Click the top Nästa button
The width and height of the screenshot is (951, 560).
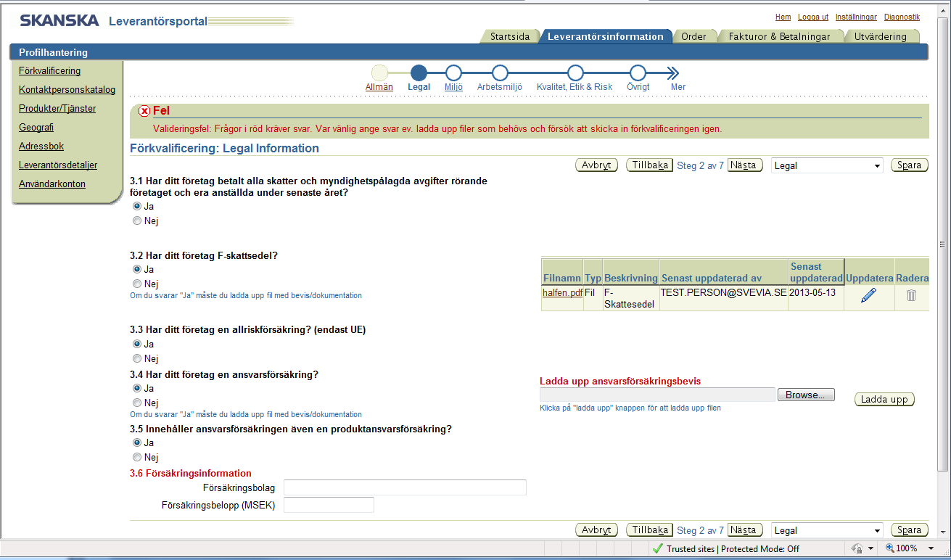[x=746, y=165]
